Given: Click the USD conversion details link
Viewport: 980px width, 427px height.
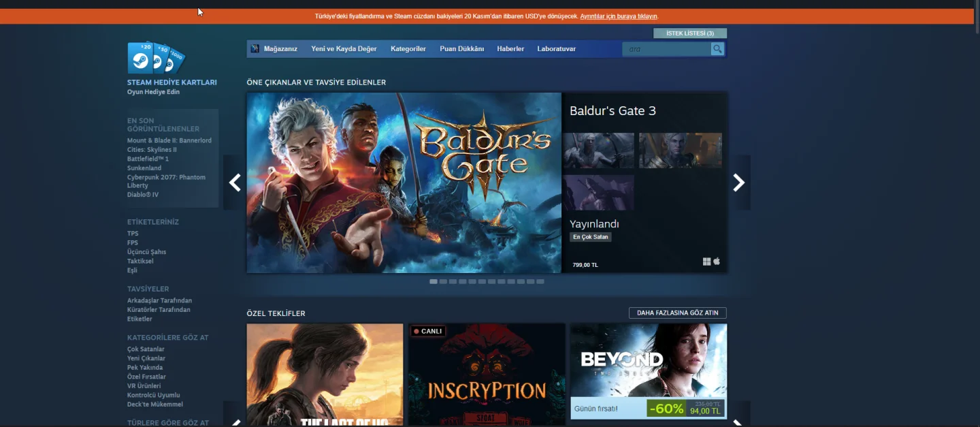Looking at the screenshot, I should [x=619, y=16].
